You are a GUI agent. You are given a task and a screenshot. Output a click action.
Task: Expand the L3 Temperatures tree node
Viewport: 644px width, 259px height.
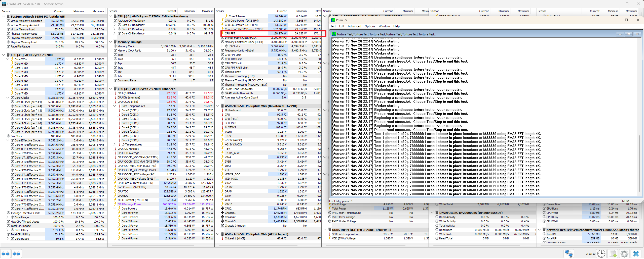115,144
